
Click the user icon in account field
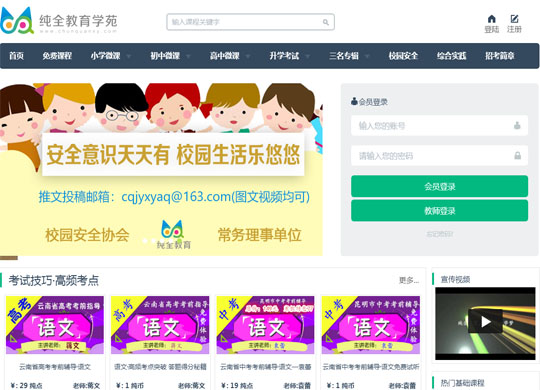tap(517, 126)
